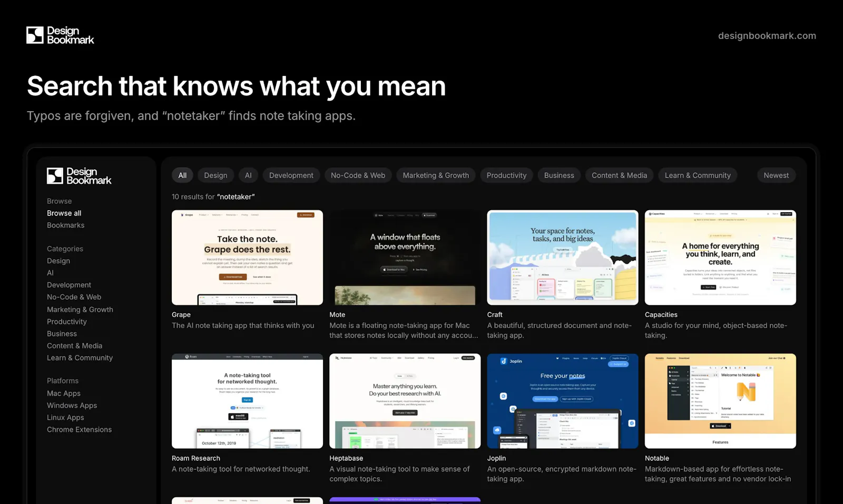Viewport: 843px width, 504px height.
Task: Switch to Development filter chip
Action: [291, 175]
